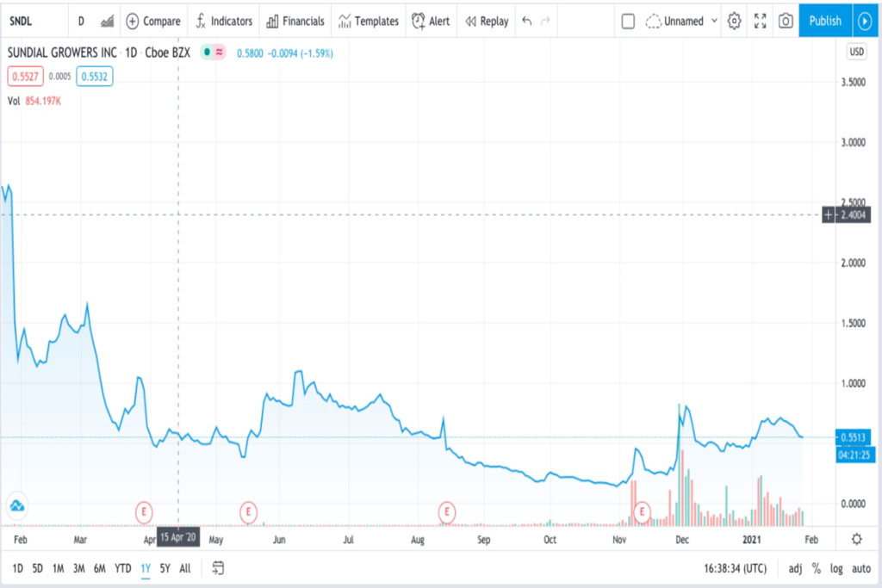The height and width of the screenshot is (588, 882).
Task: Select the 6M time range
Action: click(x=100, y=568)
